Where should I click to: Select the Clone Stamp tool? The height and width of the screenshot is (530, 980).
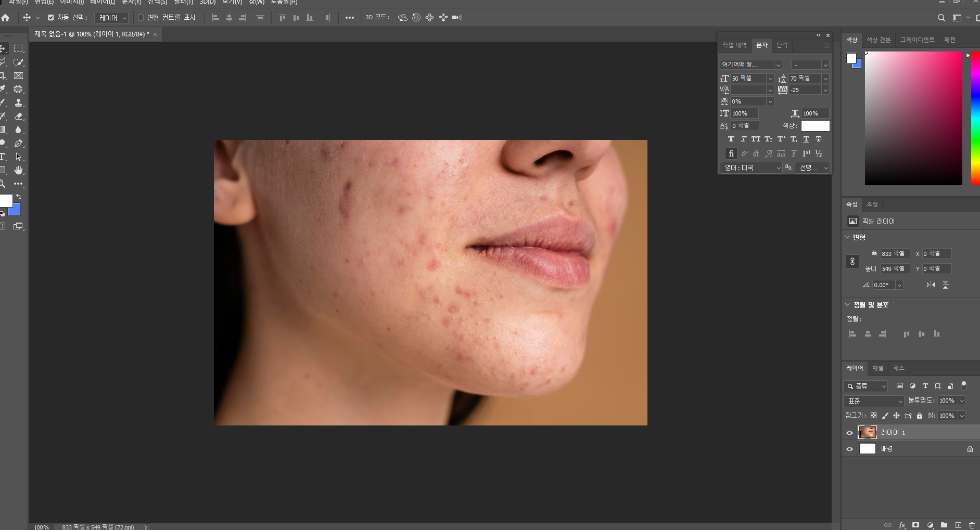[x=19, y=102]
